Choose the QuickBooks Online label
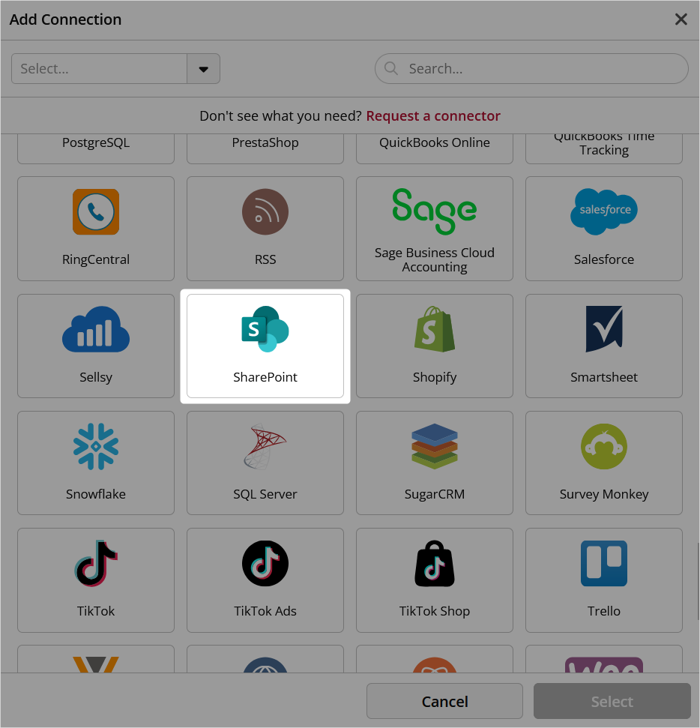 (x=435, y=142)
